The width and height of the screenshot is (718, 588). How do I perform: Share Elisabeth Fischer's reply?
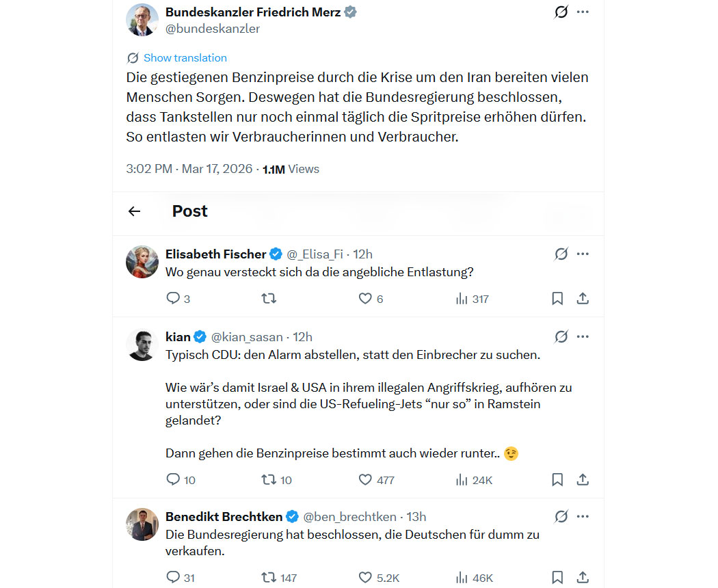583,298
